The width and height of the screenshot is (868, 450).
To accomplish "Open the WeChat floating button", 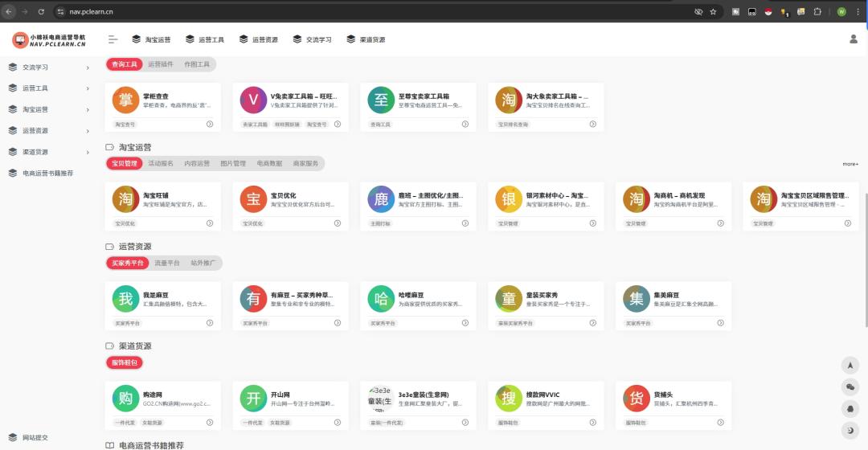I will click(x=850, y=387).
